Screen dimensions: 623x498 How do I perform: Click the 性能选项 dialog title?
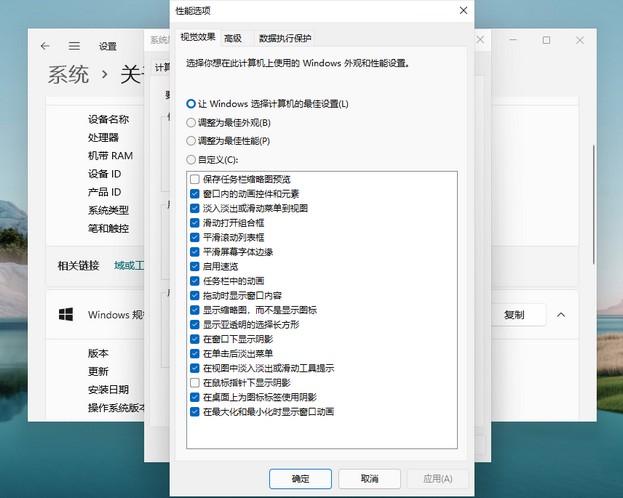coord(193,11)
